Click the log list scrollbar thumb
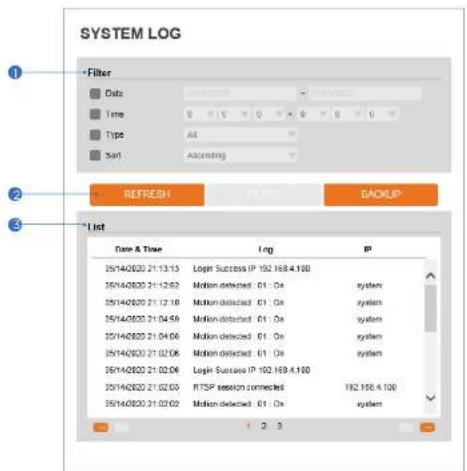This screenshot has height=471, width=467. 430,308
